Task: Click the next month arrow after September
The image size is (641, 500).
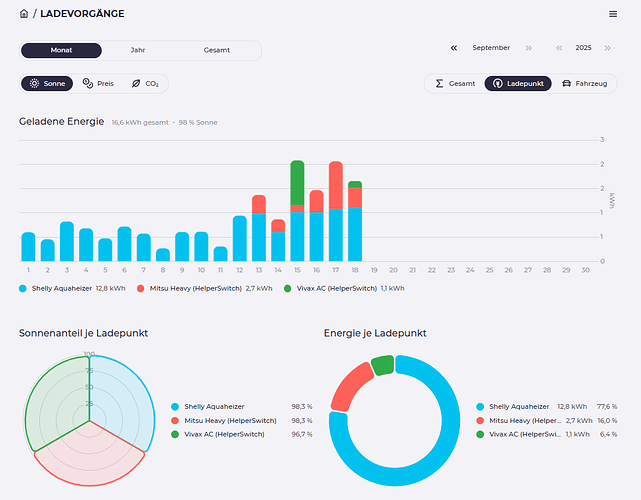Action: pos(528,48)
